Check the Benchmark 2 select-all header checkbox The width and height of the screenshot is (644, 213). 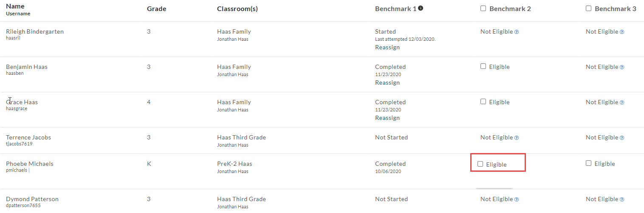pos(483,8)
